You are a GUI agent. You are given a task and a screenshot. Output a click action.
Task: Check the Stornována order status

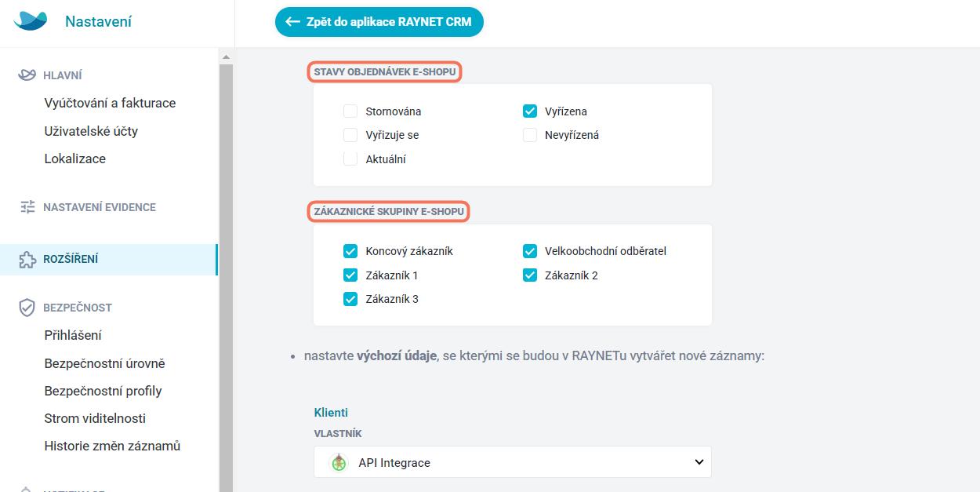point(350,111)
